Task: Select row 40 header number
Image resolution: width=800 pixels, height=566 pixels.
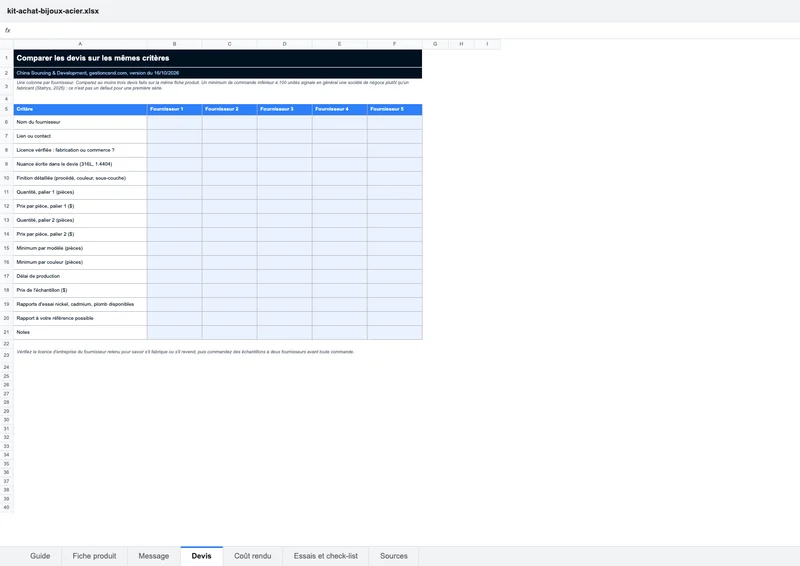Action: [7, 507]
